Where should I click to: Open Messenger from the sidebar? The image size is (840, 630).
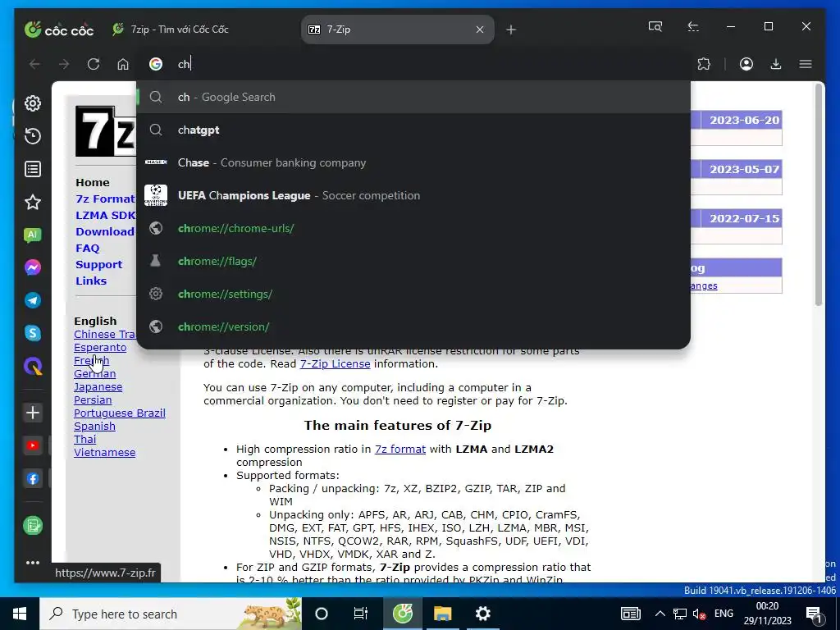pyautogui.click(x=33, y=267)
